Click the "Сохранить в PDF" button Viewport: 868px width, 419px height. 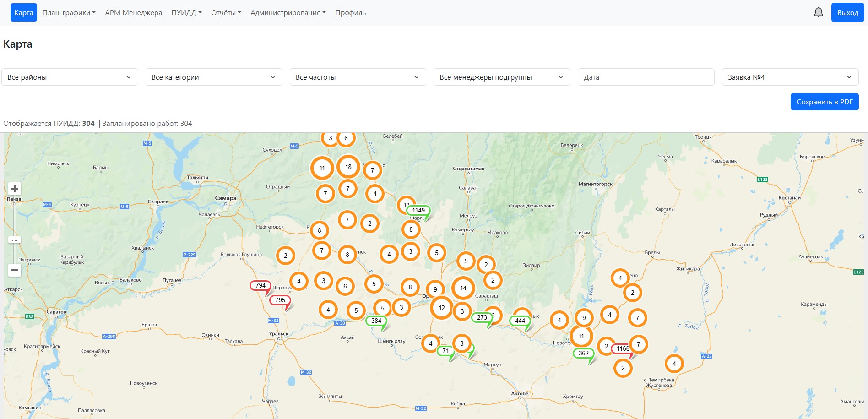[x=824, y=102]
